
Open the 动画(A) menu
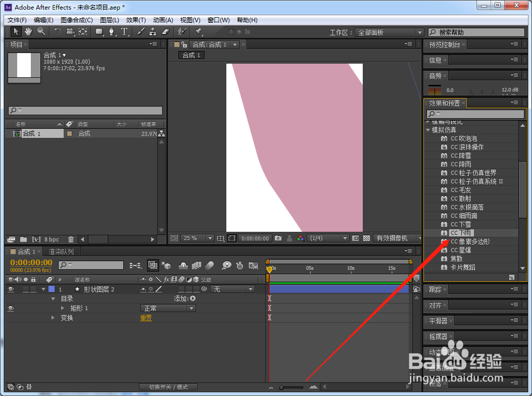[163, 20]
